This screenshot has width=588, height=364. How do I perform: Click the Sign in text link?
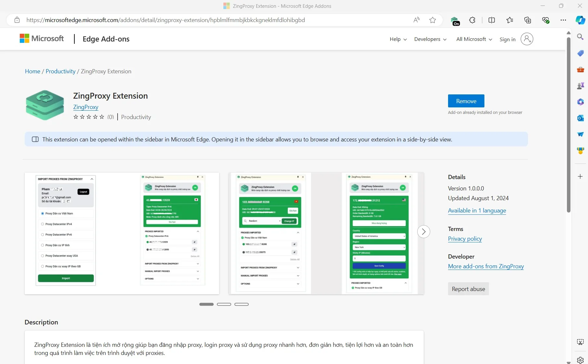coord(507,39)
